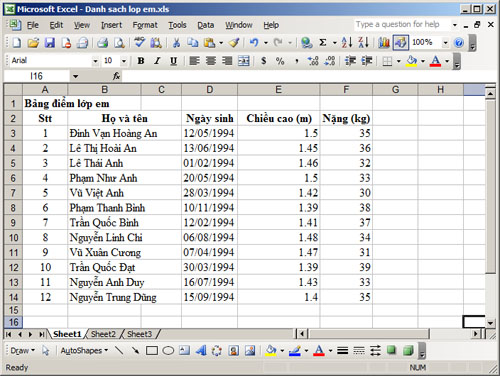
Task: Click the Type a question for help box
Action: click(x=401, y=24)
